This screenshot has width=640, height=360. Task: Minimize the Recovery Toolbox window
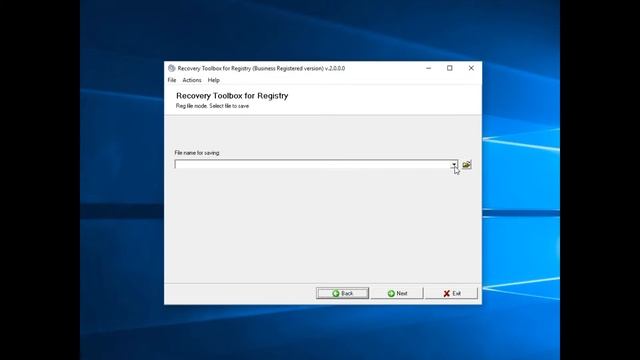click(429, 68)
